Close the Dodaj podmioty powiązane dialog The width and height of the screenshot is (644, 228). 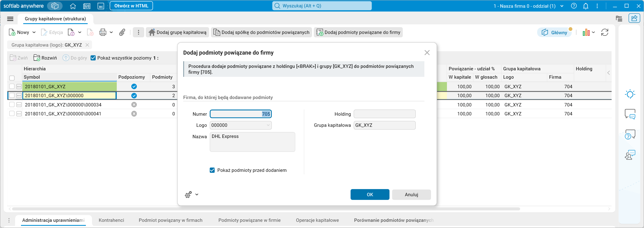tap(427, 53)
